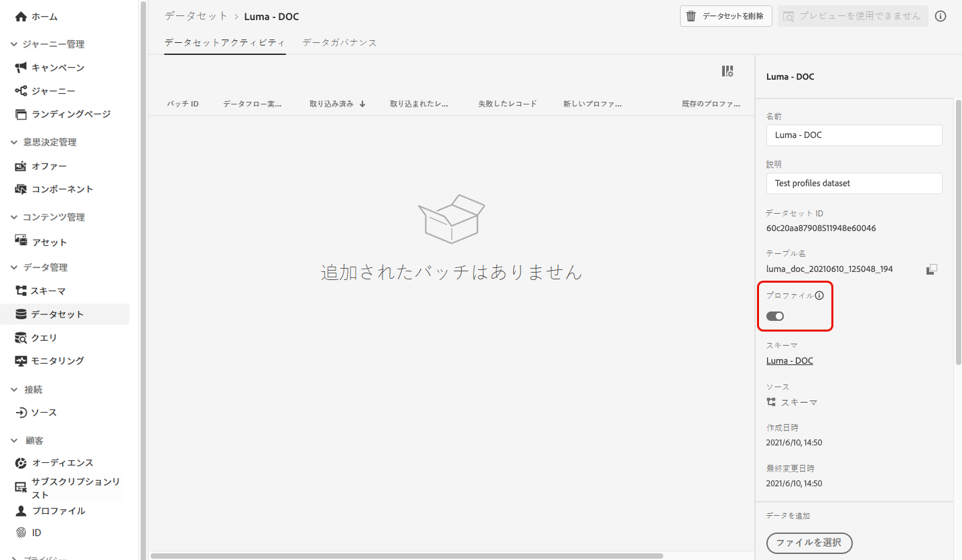962x560 pixels.
Task: Open the Luma - DOC schema link
Action: (790, 360)
